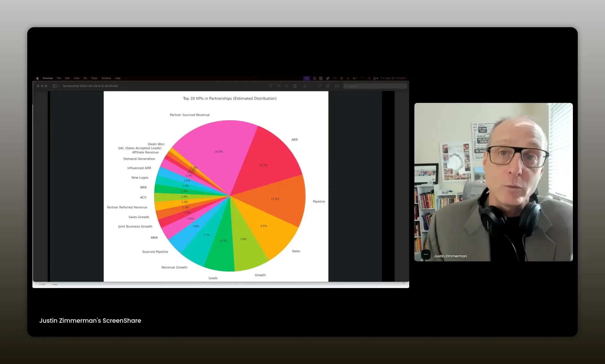Click the Markup pen icon
605x364 pixels.
click(x=305, y=86)
